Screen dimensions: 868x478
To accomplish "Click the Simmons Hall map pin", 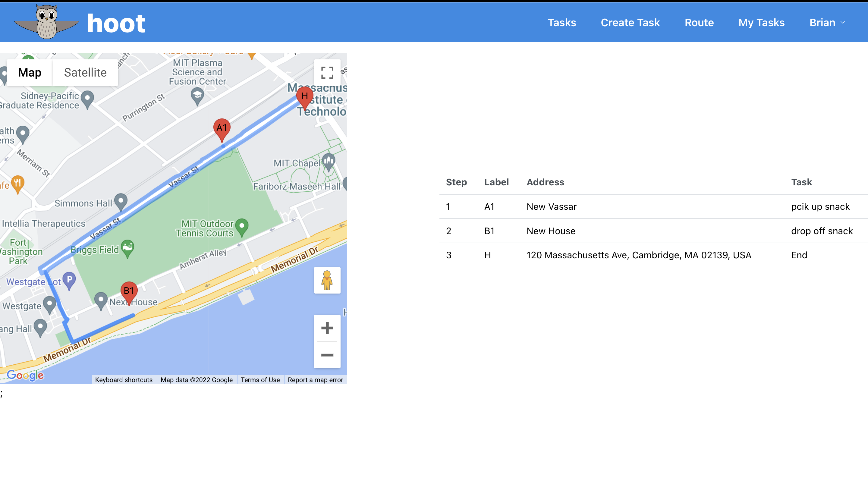I will click(121, 201).
